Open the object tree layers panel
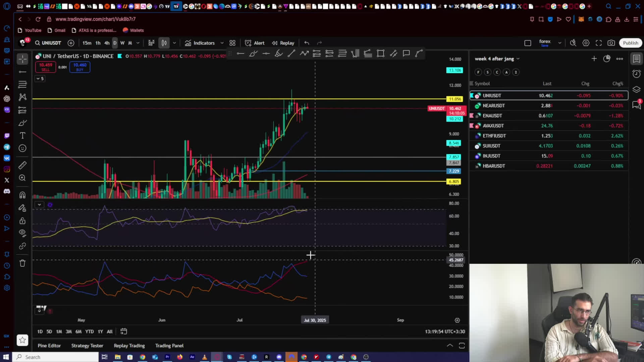This screenshot has height=362, width=644. coord(636,89)
